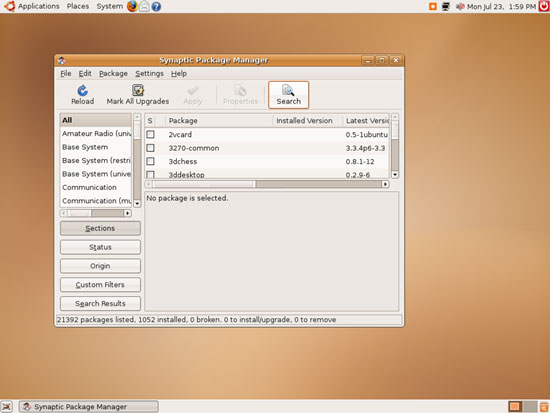
Task: Sort by Installed Version column header
Action: [x=308, y=121]
